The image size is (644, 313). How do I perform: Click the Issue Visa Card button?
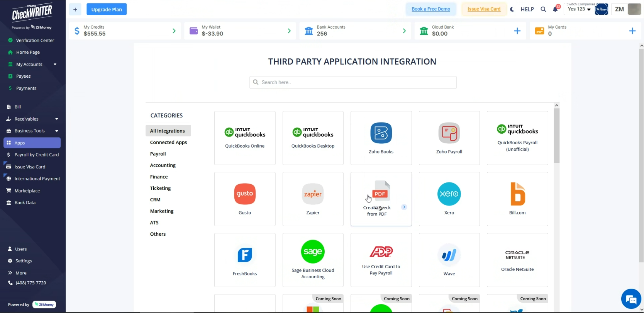(x=484, y=9)
